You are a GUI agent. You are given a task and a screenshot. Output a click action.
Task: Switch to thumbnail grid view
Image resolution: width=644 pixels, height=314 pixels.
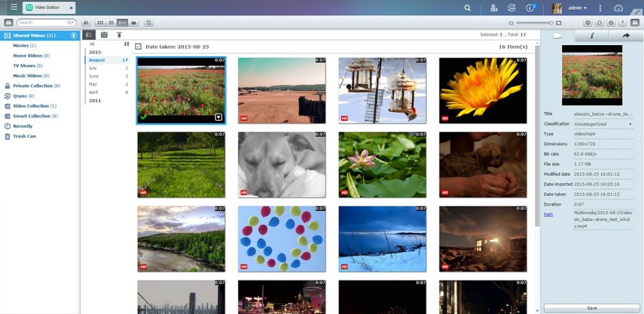pyautogui.click(x=100, y=23)
